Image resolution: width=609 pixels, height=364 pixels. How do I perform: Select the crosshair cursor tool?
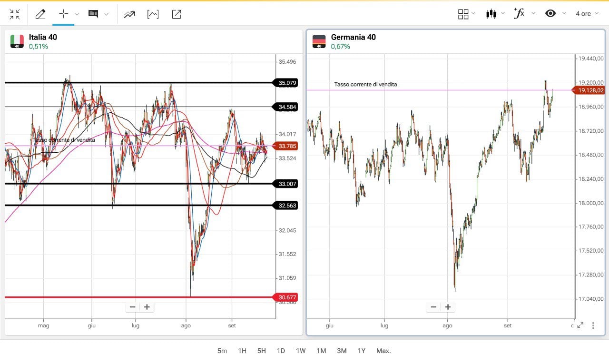point(63,14)
